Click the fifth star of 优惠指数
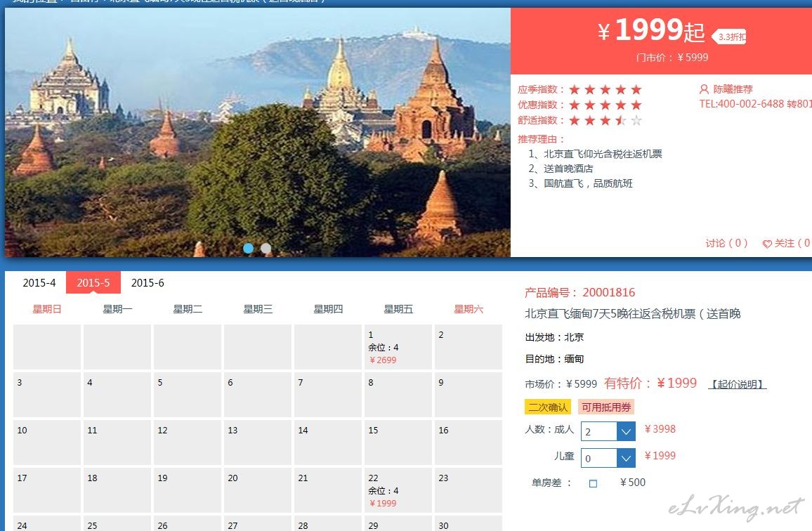 636,105
